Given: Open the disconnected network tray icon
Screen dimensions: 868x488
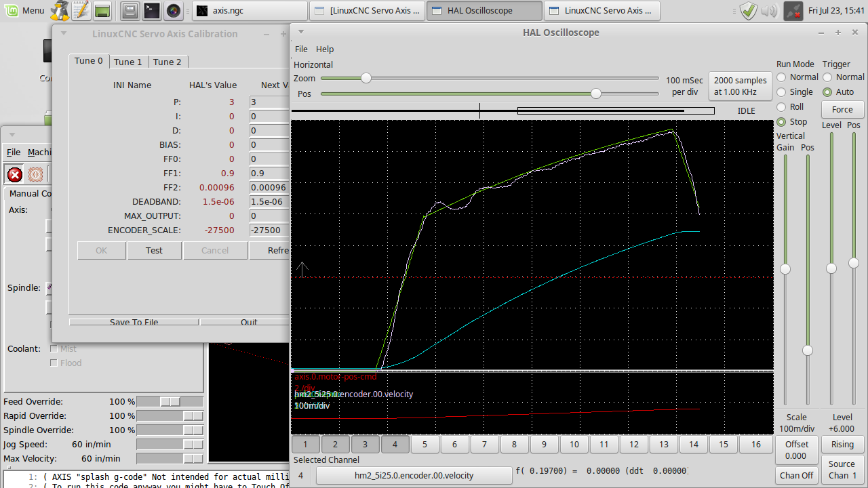Looking at the screenshot, I should click(793, 10).
